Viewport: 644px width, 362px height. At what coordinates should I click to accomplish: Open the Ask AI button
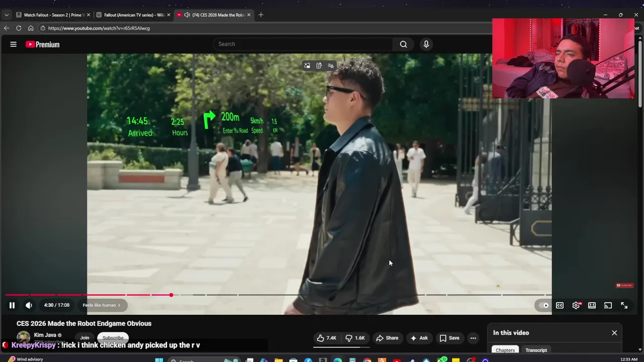click(419, 338)
